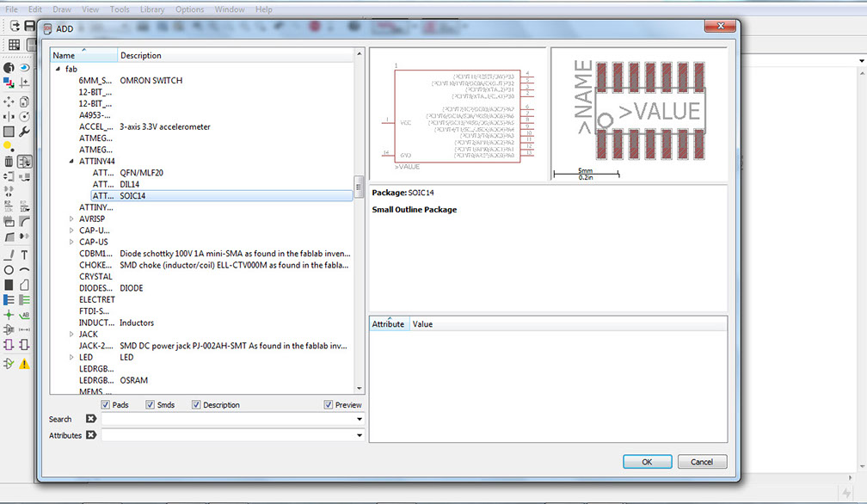This screenshot has width=867, height=504.
Task: Click the library list vertical scrollbar thumb
Action: [x=359, y=185]
